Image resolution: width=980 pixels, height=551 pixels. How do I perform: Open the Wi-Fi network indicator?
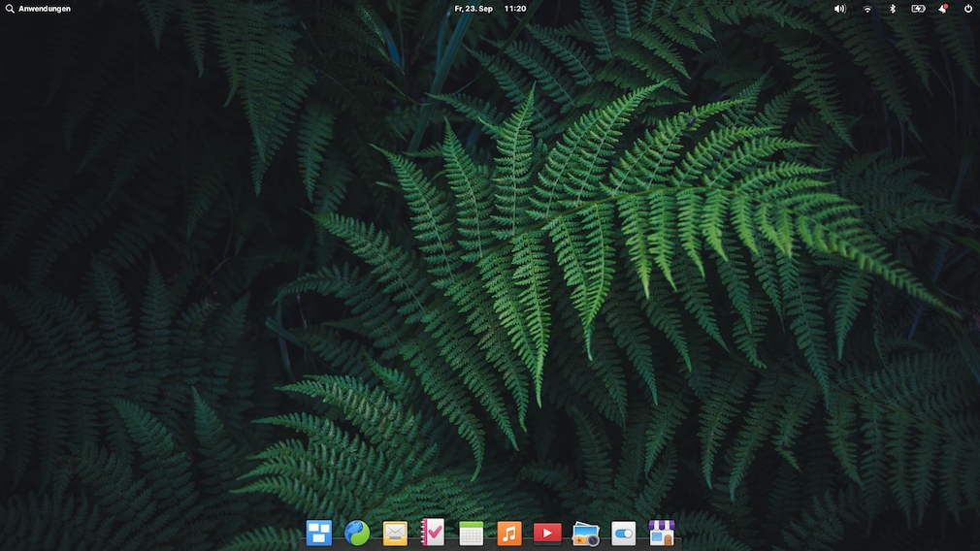(x=867, y=9)
